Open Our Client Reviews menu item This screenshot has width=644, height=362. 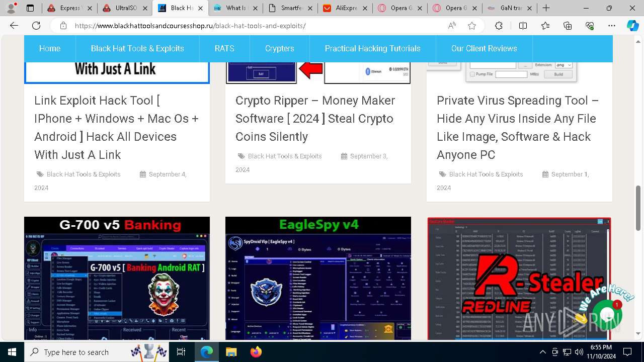point(484,49)
